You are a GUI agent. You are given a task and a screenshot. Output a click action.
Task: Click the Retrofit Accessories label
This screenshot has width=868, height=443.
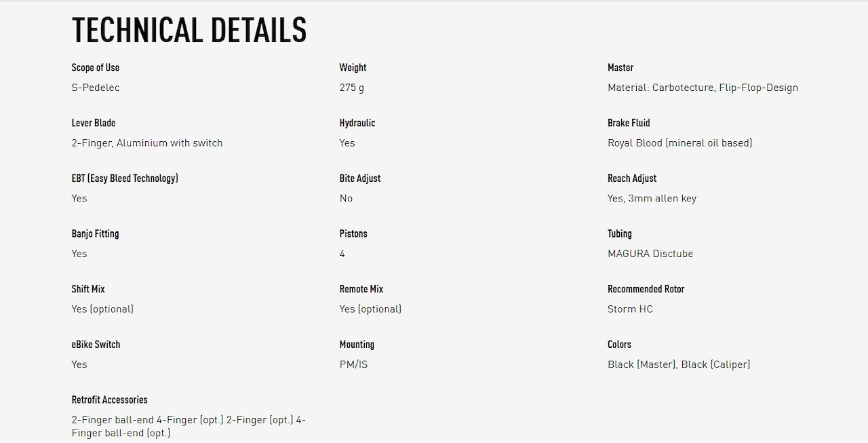[109, 400]
